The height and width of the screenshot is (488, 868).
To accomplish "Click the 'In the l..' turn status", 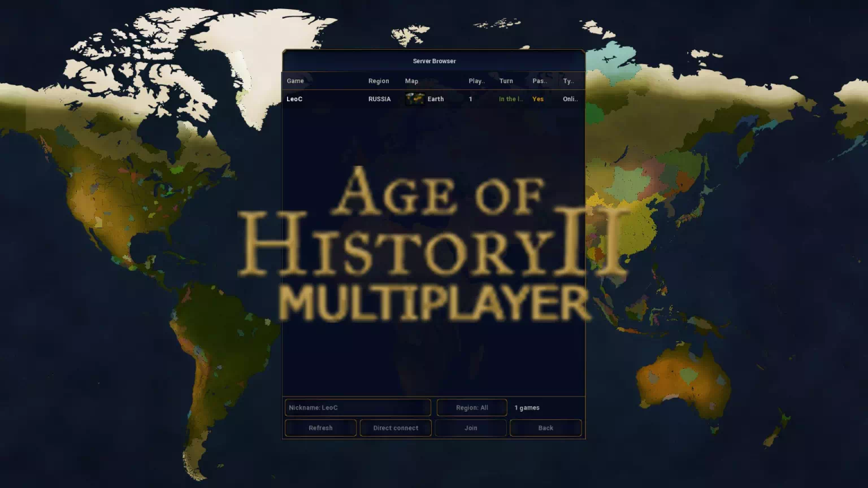I will tap(511, 99).
